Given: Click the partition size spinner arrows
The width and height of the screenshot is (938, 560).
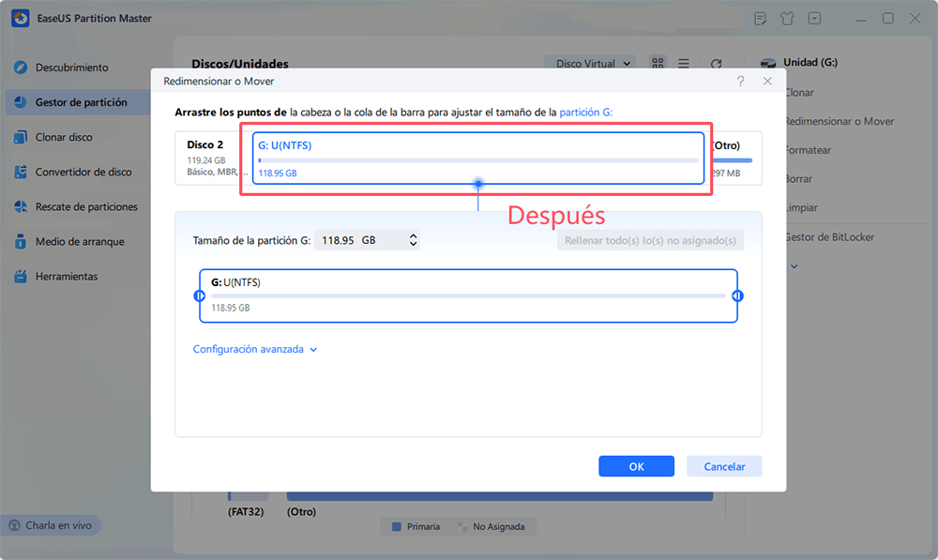Looking at the screenshot, I should (413, 240).
